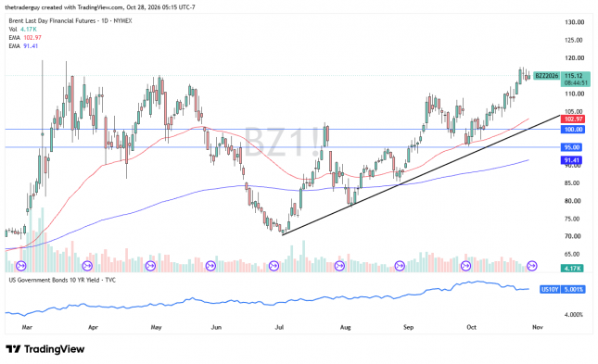
Task: Click the 110.00 price axis label
Action: coord(574,94)
